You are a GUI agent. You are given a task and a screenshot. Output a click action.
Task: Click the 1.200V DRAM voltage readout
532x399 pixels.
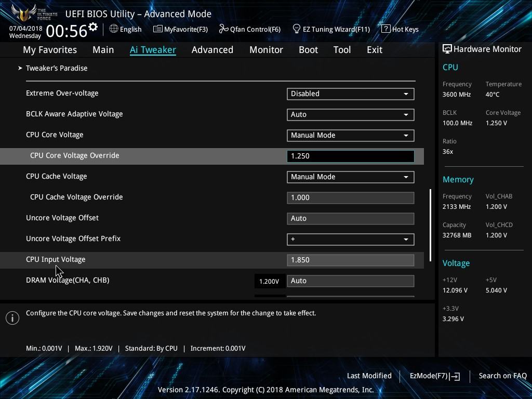point(270,281)
